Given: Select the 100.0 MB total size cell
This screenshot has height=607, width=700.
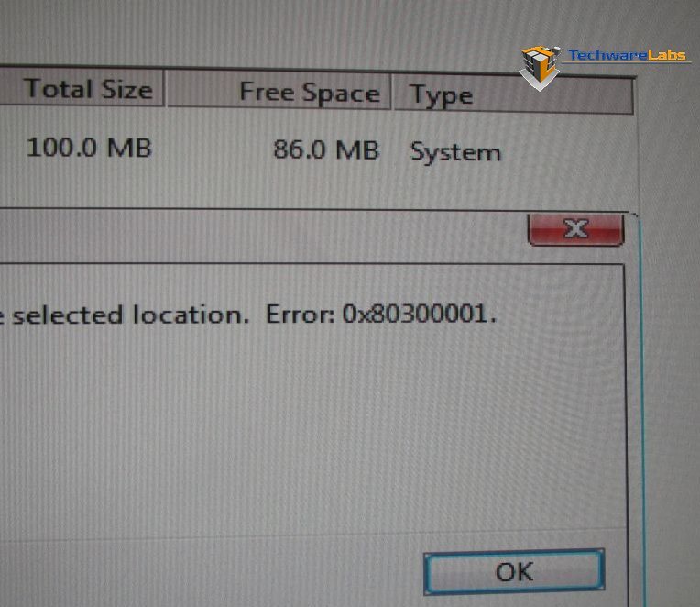Looking at the screenshot, I should coord(89,148).
